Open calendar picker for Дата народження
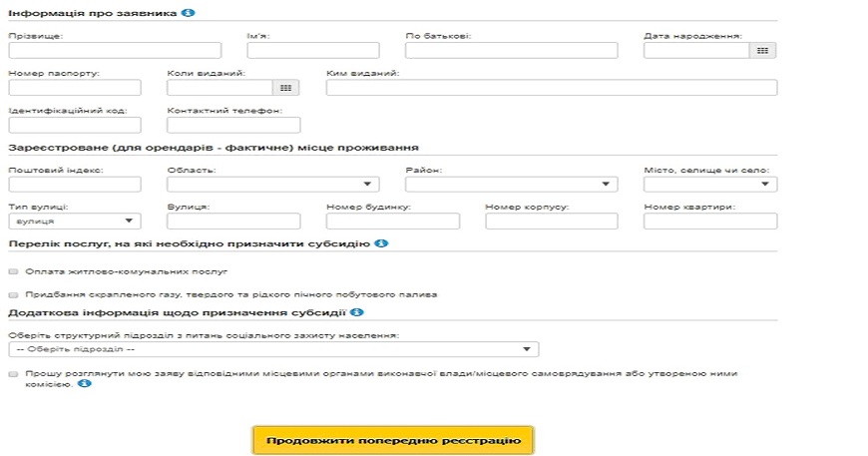The image size is (868, 456). [x=763, y=50]
